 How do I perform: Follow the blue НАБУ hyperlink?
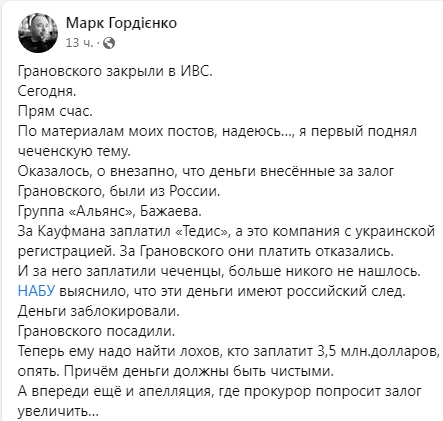pos(36,291)
